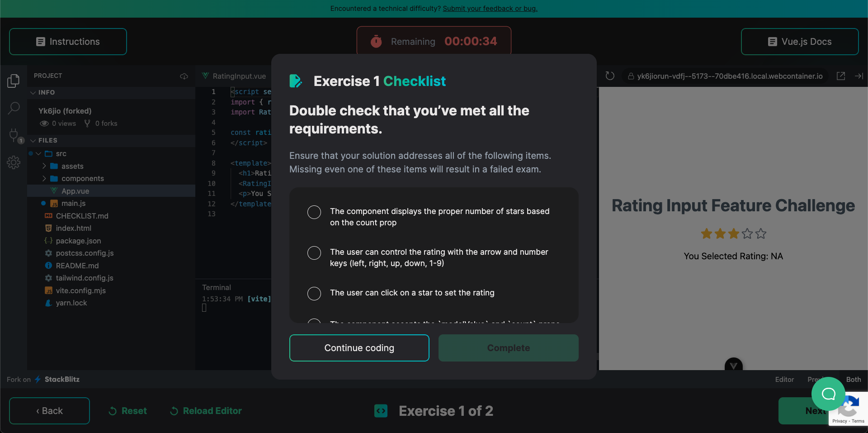
Task: Select the Editor view tab
Action: point(784,380)
